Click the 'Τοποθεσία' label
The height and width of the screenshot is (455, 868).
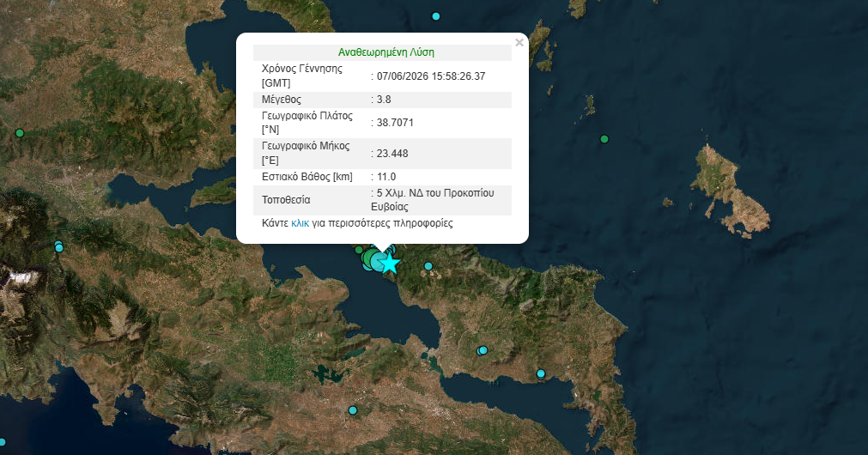point(286,200)
